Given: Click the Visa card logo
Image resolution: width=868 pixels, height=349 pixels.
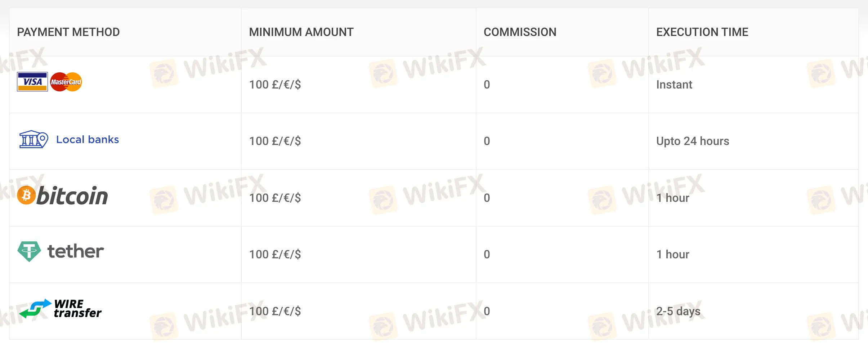Looking at the screenshot, I should point(32,82).
